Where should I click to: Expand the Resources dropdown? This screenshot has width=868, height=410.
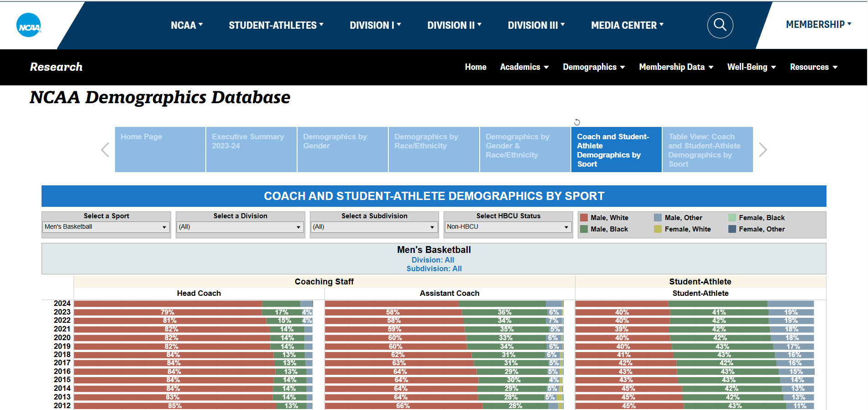pos(814,67)
